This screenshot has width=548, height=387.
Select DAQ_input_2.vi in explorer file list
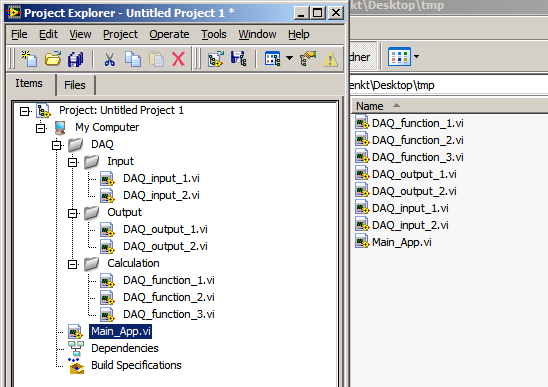[410, 225]
